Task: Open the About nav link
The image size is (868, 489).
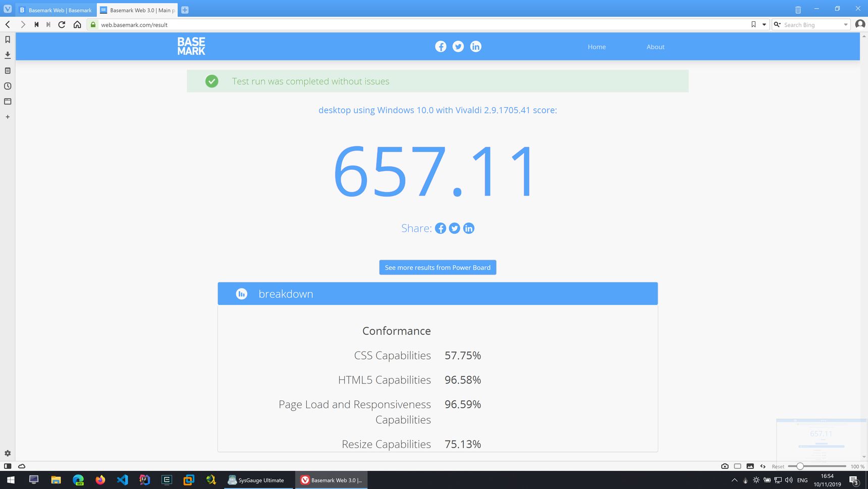Action: point(656,47)
